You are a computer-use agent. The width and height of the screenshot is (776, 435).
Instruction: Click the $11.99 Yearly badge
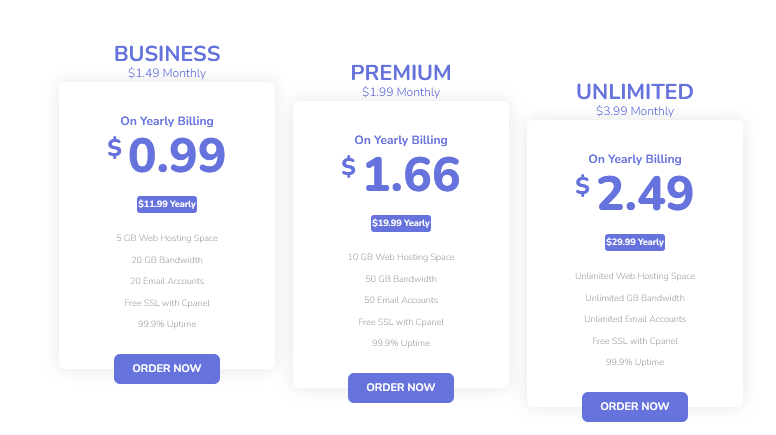(167, 204)
